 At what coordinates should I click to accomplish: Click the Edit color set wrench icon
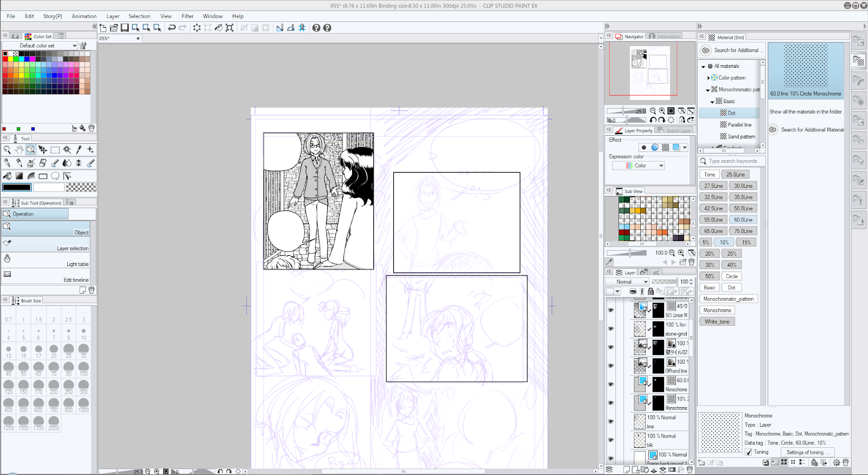click(x=83, y=46)
